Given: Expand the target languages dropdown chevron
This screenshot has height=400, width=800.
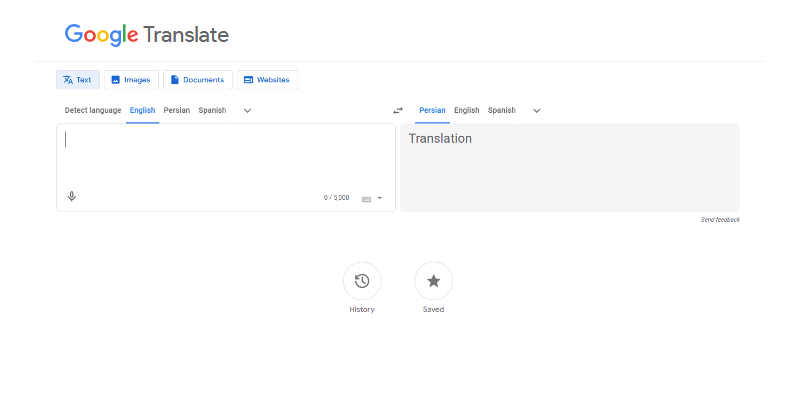Looking at the screenshot, I should [x=537, y=111].
